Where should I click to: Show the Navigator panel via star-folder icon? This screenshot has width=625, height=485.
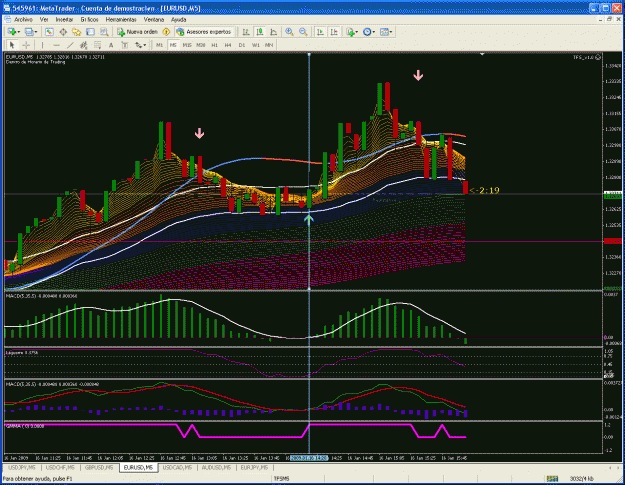tap(77, 32)
